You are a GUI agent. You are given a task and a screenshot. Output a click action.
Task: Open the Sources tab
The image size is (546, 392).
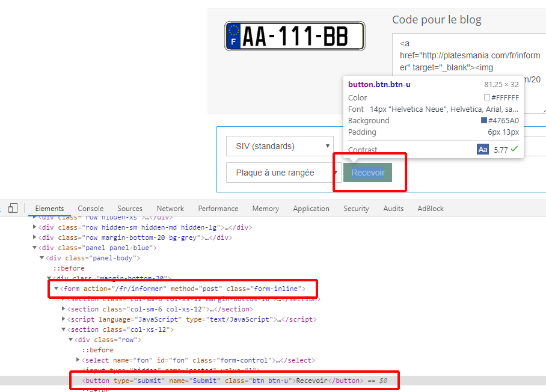pyautogui.click(x=130, y=209)
